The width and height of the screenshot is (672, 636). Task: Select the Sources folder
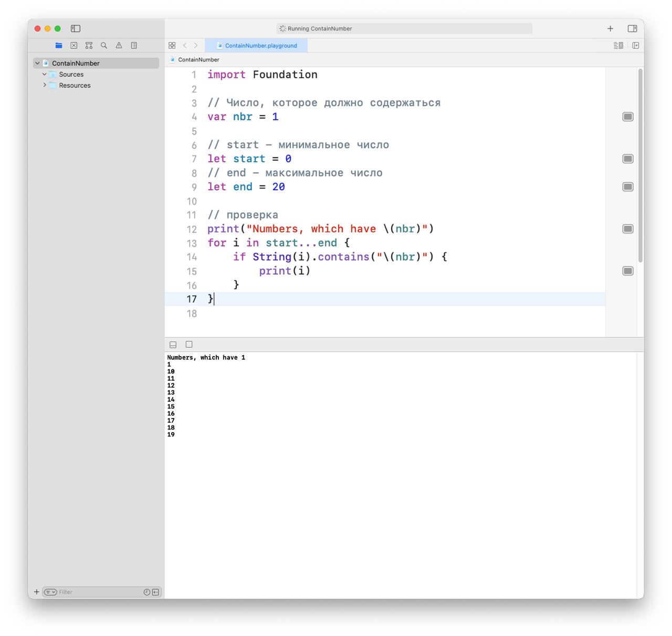click(71, 75)
